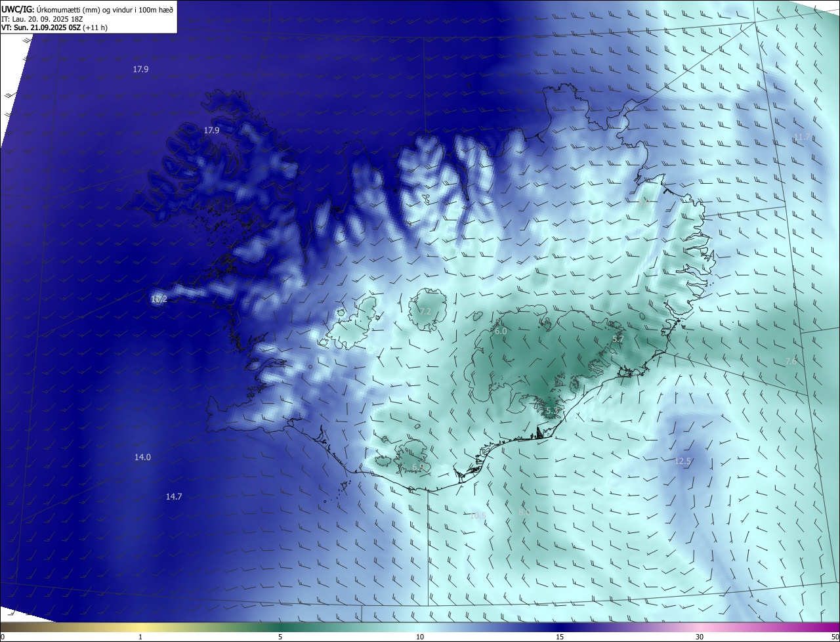Click the 17.9 value over the Westfjords peninsula
The height and width of the screenshot is (642, 840).
tap(211, 131)
